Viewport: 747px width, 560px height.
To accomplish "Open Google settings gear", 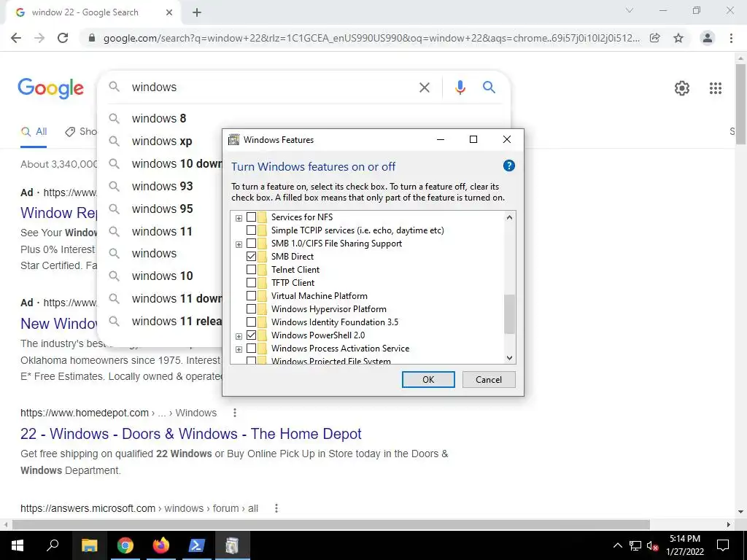I will (682, 88).
